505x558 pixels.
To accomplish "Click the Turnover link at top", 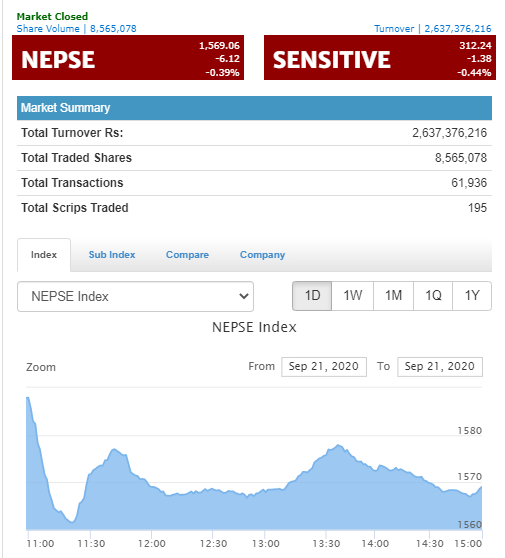I will [432, 28].
